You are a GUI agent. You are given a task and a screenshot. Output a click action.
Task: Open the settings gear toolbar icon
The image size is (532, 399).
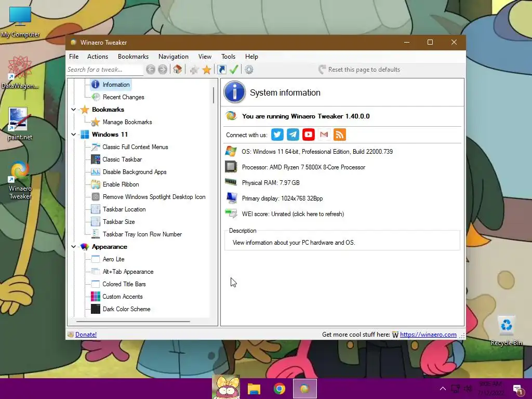[249, 70]
